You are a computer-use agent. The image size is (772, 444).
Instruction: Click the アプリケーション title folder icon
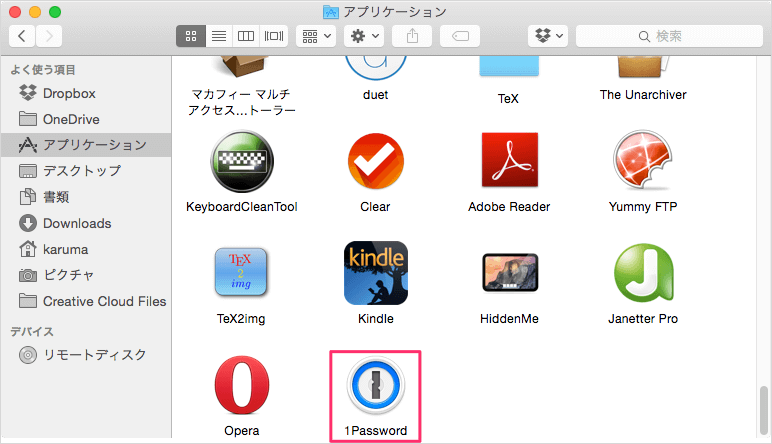[331, 12]
